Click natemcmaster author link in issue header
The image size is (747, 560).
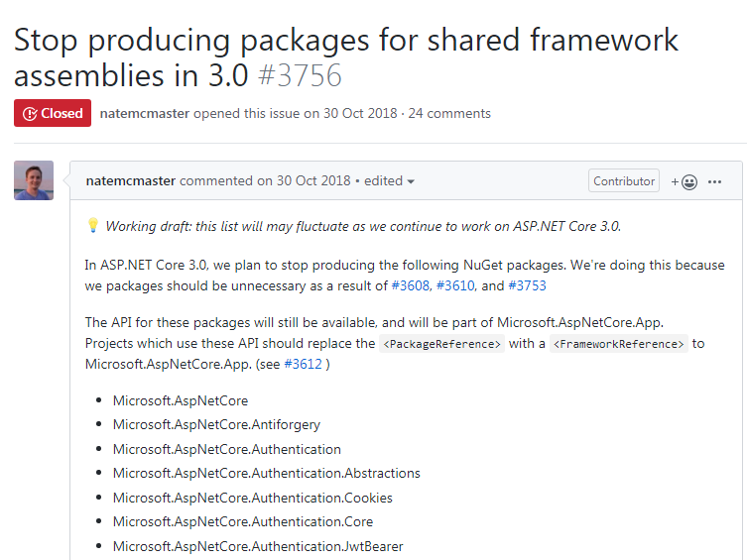coord(145,113)
